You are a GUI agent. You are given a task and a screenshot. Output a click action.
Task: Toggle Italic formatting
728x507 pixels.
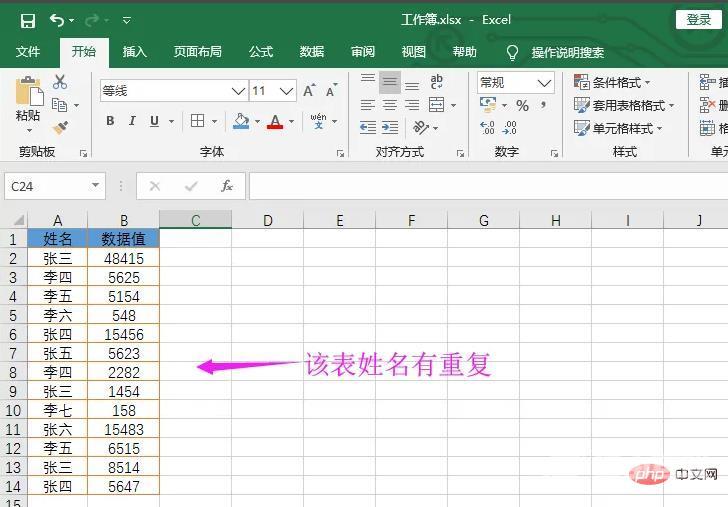click(x=132, y=121)
